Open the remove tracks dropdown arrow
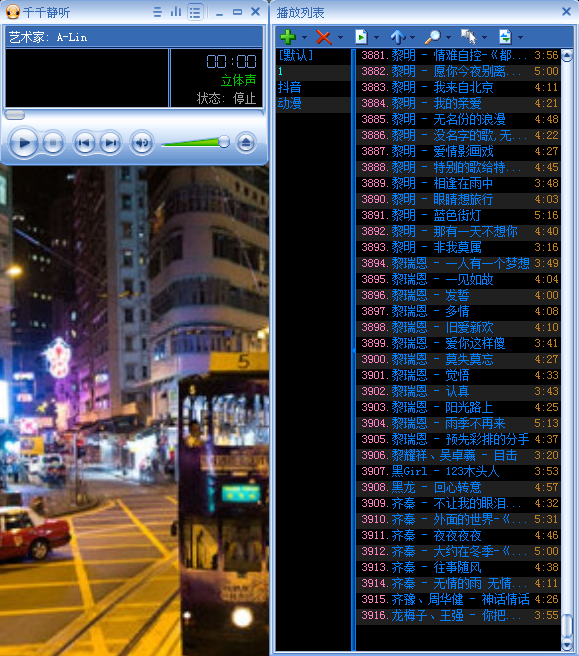The height and width of the screenshot is (656, 579). (x=340, y=37)
